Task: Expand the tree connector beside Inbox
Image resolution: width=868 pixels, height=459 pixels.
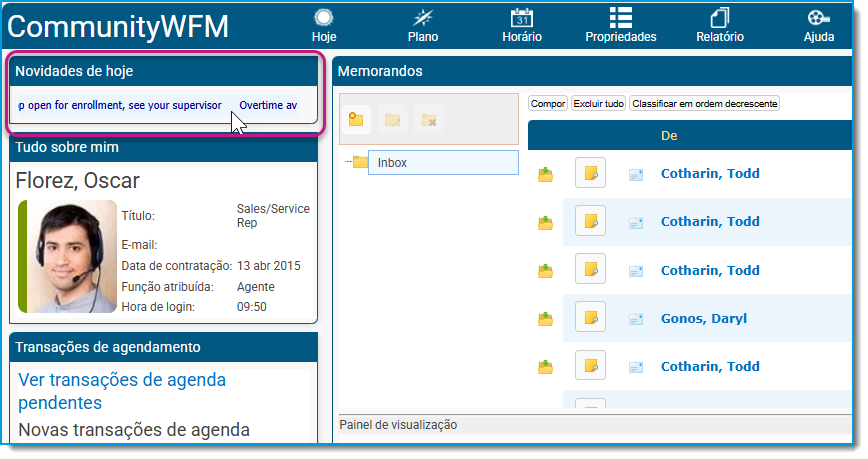Action: point(348,162)
